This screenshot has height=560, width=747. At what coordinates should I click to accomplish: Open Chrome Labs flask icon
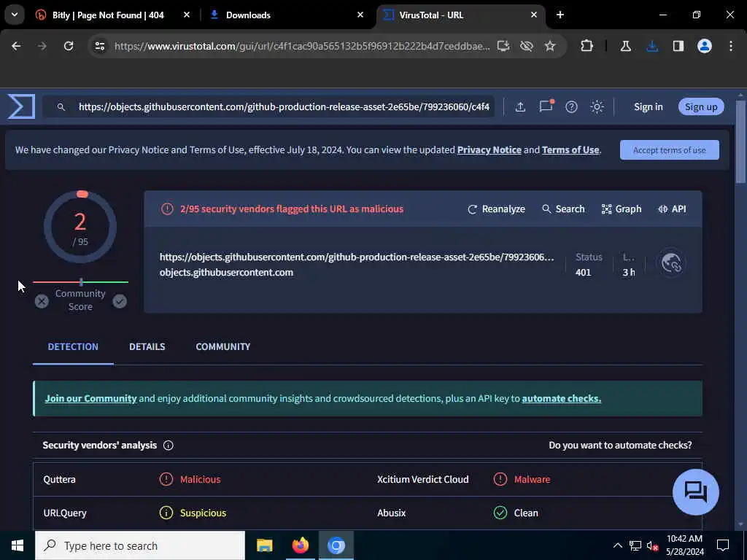(x=625, y=46)
